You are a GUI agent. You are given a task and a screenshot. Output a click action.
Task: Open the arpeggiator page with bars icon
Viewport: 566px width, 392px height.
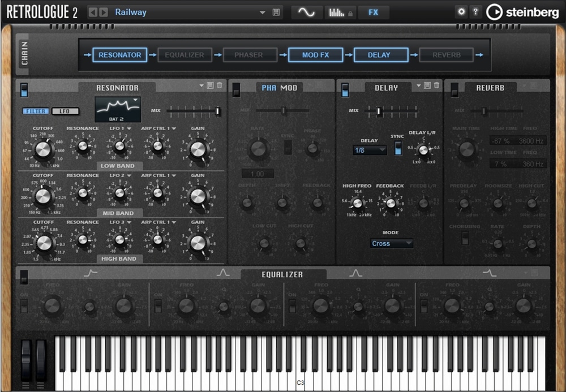click(340, 12)
